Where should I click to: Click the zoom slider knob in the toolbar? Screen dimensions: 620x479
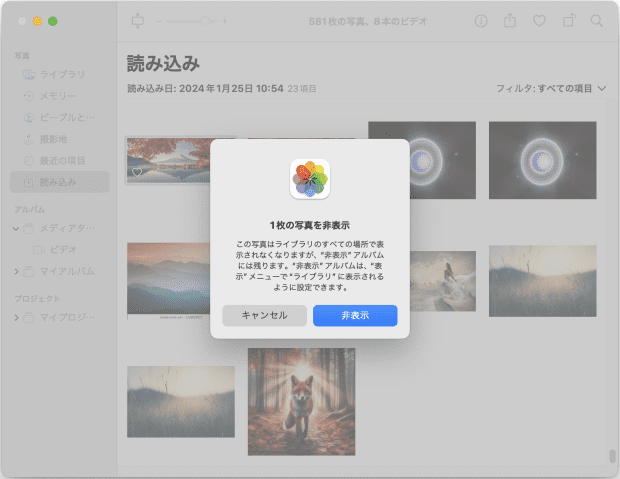[x=205, y=21]
